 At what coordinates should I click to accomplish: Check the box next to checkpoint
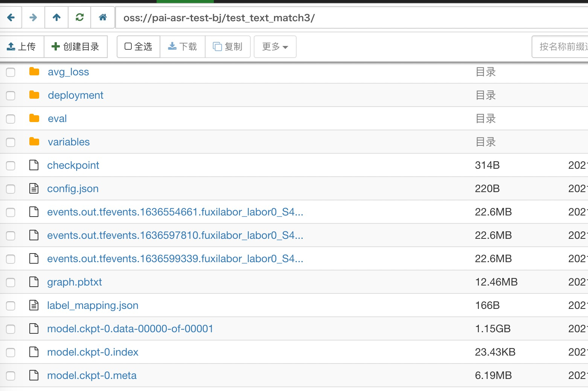pyautogui.click(x=11, y=165)
